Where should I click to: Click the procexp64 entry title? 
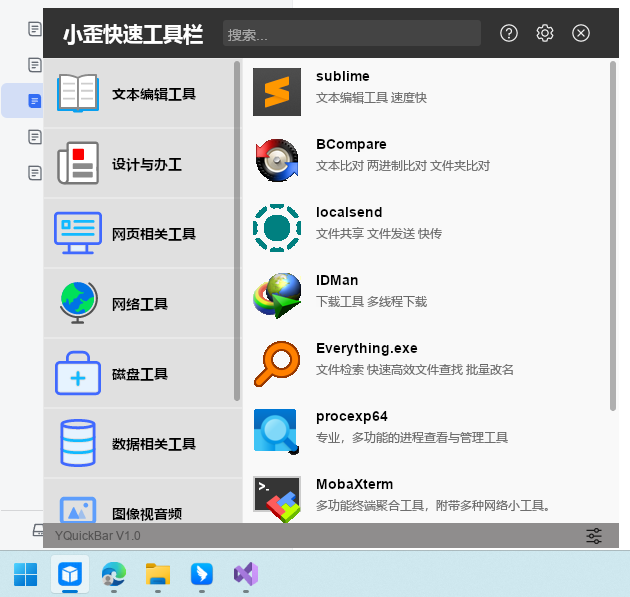pyautogui.click(x=352, y=416)
